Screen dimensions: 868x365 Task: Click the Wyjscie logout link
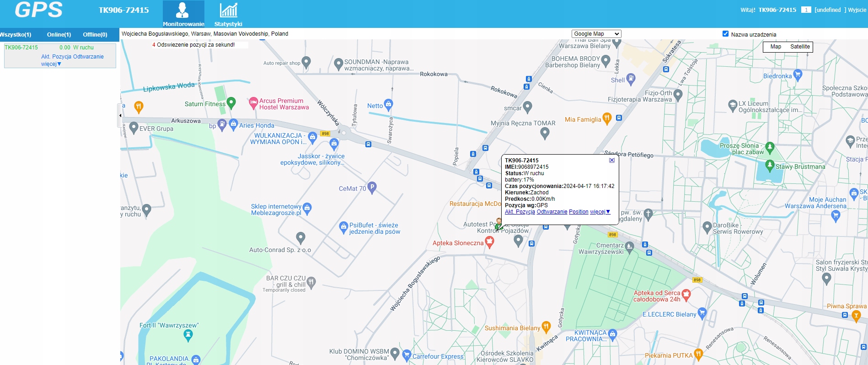[857, 10]
